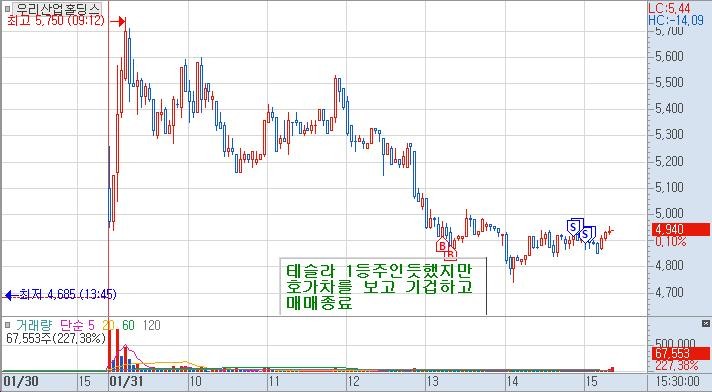The height and width of the screenshot is (392, 712).
Task: Click the red arrow at the 최고 high point
Action: coord(117,21)
